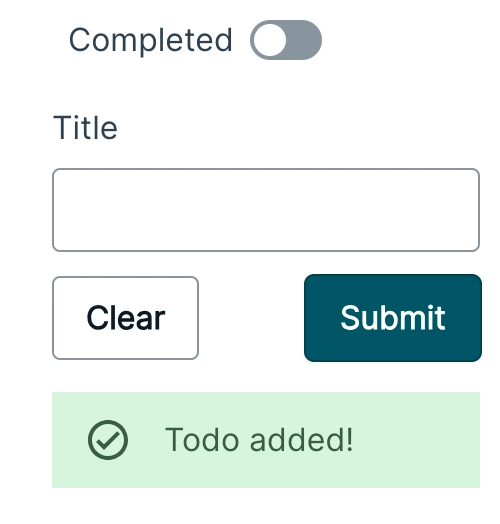Image resolution: width=500 pixels, height=524 pixels.
Task: Select the 'Todo added!' message text
Action: point(259,440)
